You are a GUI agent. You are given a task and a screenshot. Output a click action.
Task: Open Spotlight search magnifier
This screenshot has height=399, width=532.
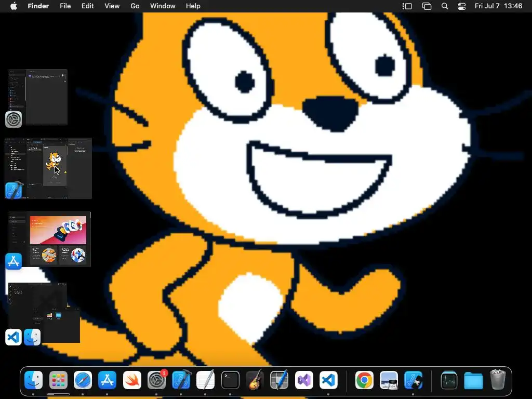tap(445, 6)
